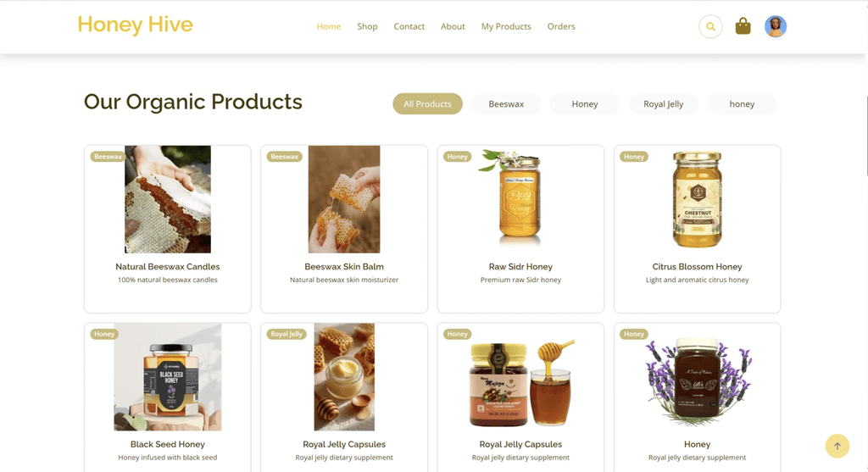Go to the Shop page
This screenshot has width=868, height=472.
pos(367,26)
